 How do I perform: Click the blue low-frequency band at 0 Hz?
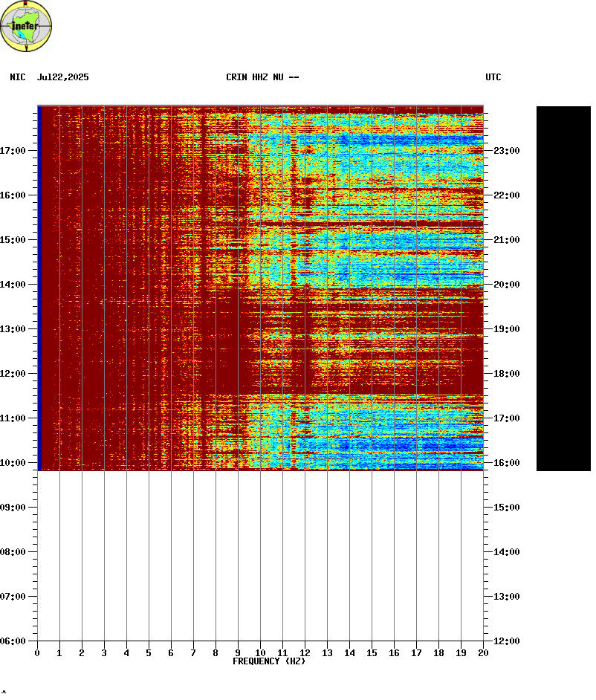(x=39, y=288)
